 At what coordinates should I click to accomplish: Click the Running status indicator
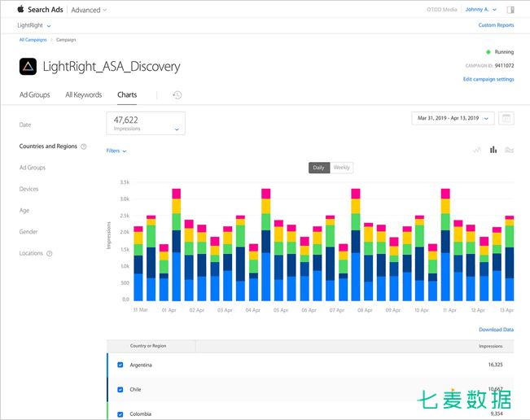pyautogui.click(x=500, y=52)
